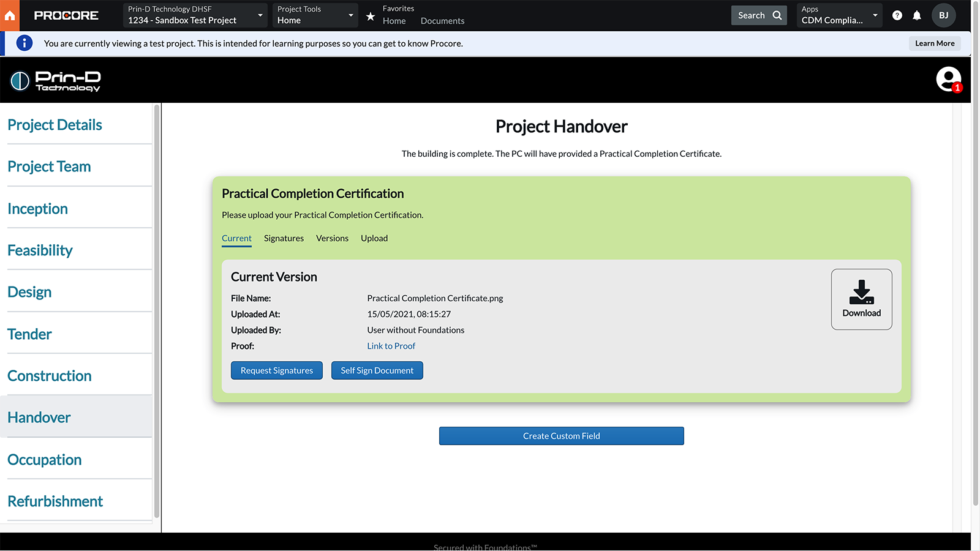Select the Upload tab
The image size is (980, 551).
374,238
